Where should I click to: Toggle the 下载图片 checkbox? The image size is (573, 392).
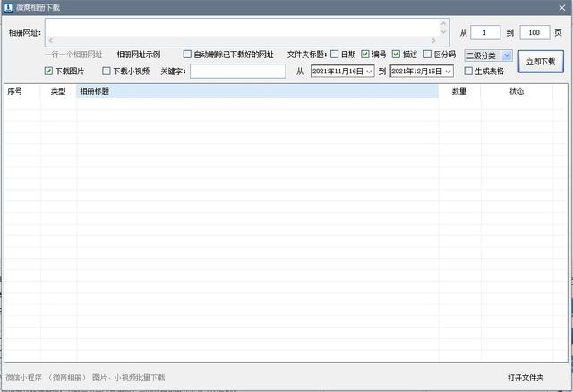49,71
